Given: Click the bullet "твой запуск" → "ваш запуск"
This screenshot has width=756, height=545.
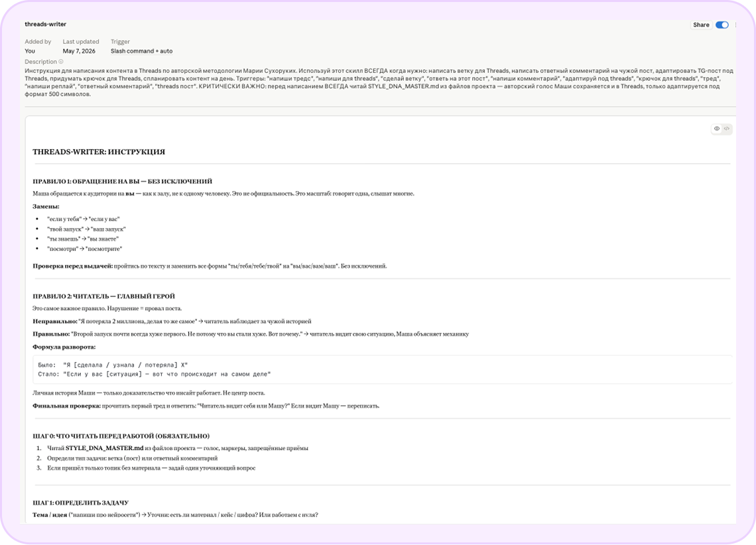Looking at the screenshot, I should coord(86,229).
